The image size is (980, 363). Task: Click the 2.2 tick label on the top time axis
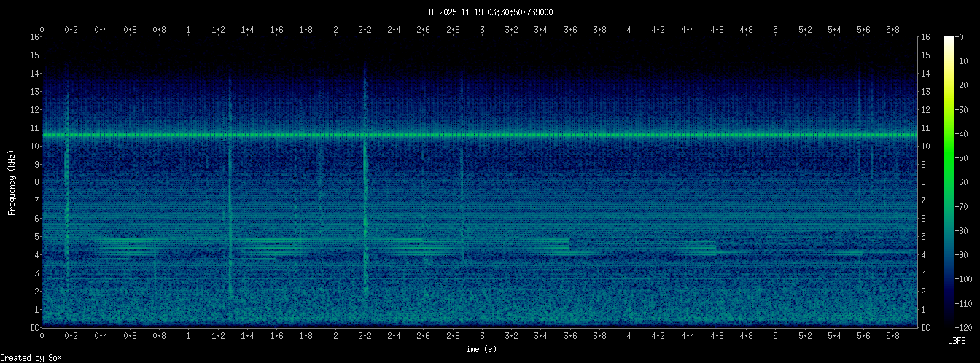coord(365,30)
